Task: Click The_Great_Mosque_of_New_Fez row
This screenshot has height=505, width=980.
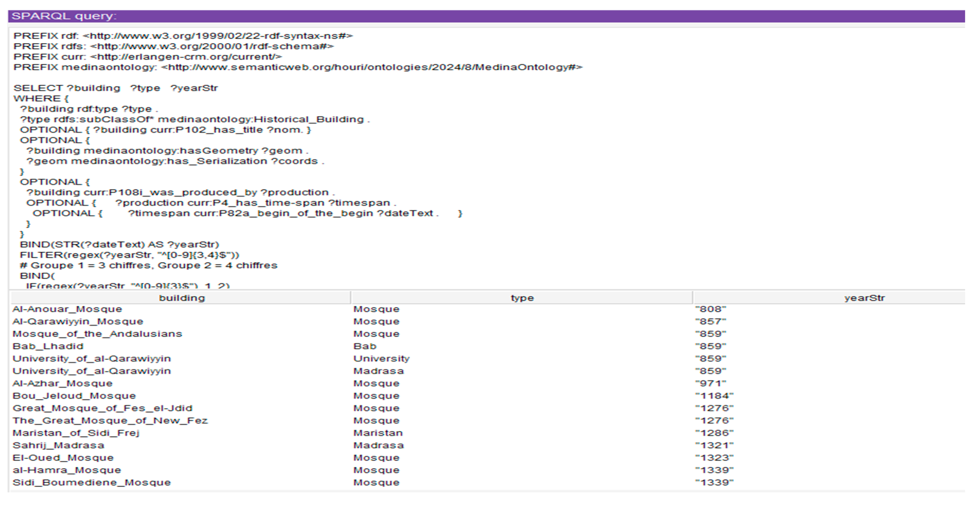Action: [x=110, y=421]
